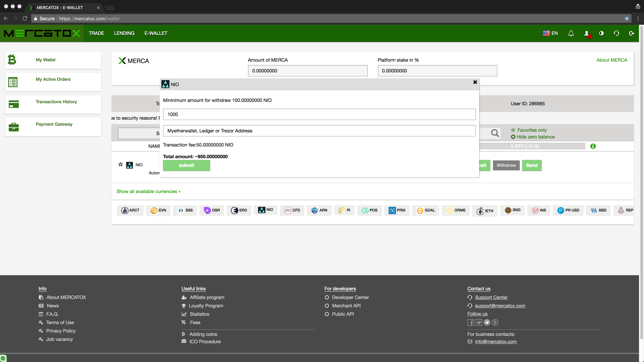Reload the page in browser

[25, 18]
